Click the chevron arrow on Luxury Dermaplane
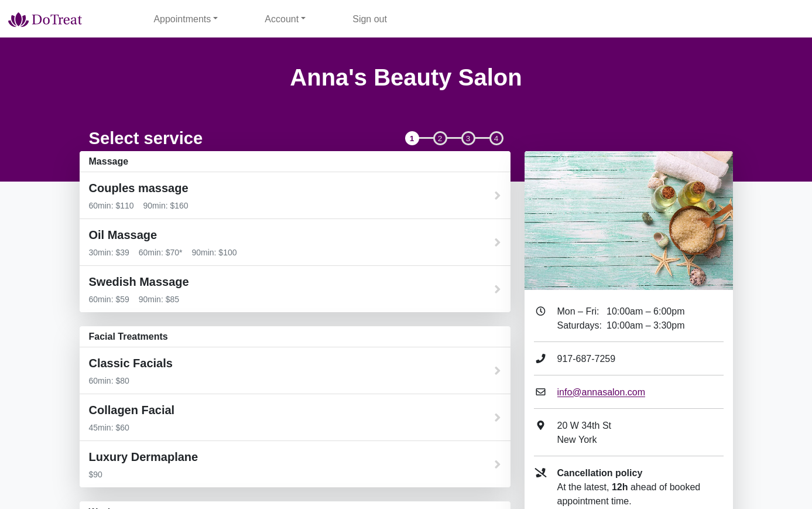The width and height of the screenshot is (812, 509). tap(497, 464)
